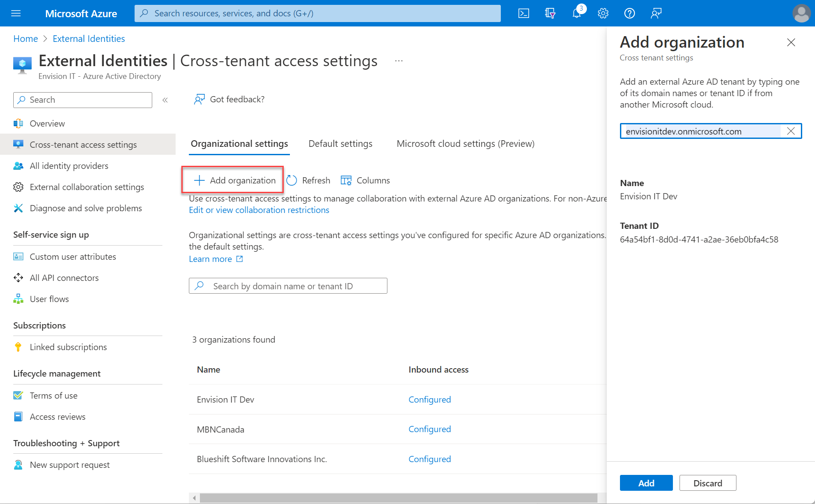Screen dimensions: 815x504
Task: Open the Directories and subscriptions filter icon
Action: (550, 13)
